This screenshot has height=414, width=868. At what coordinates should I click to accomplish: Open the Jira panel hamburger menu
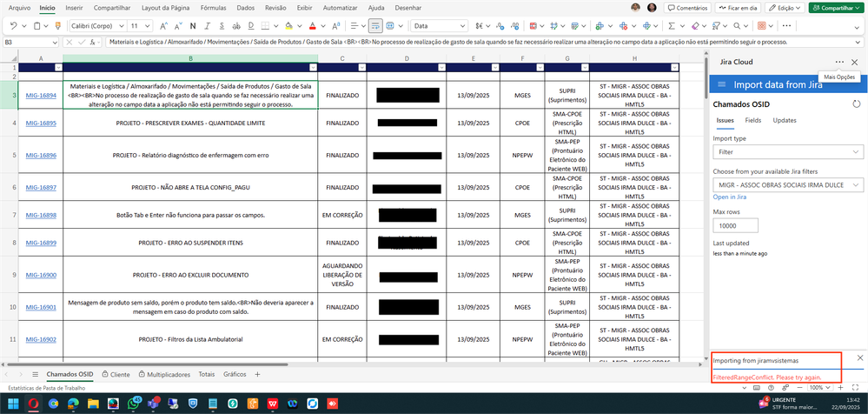(721, 84)
